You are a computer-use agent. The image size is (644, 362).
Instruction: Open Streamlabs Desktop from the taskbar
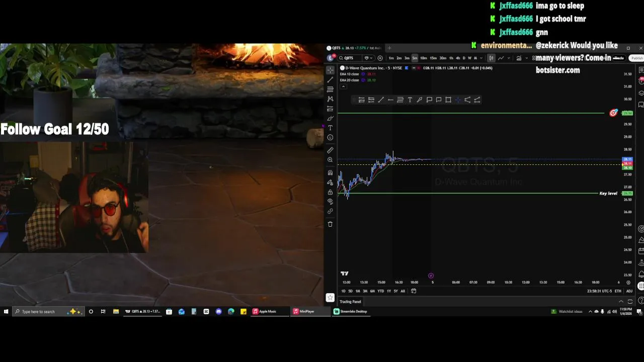tap(351, 311)
